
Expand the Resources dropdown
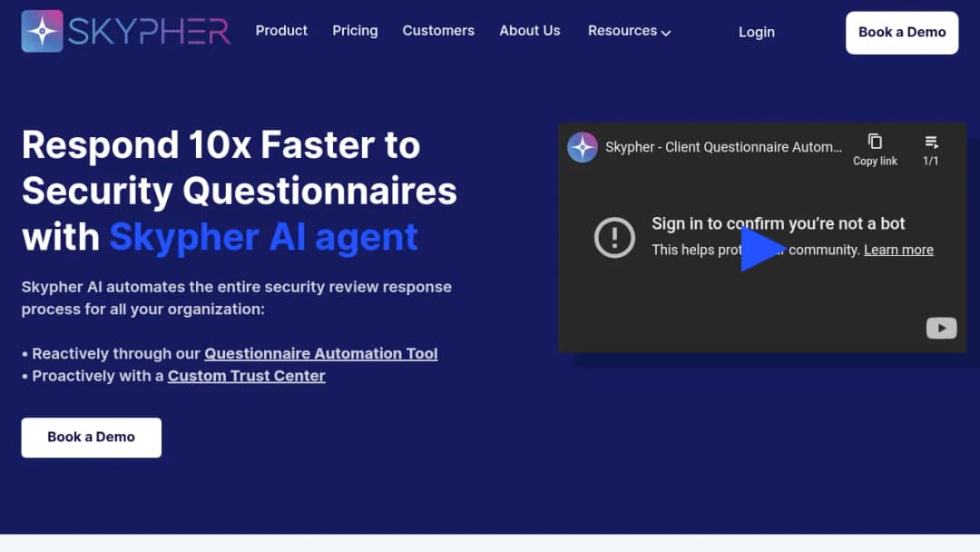[629, 31]
